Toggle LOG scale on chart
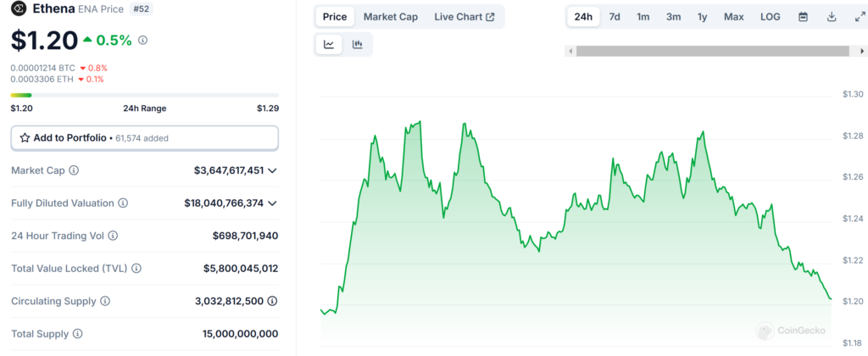Viewport: 868px width, 356px height. click(770, 17)
